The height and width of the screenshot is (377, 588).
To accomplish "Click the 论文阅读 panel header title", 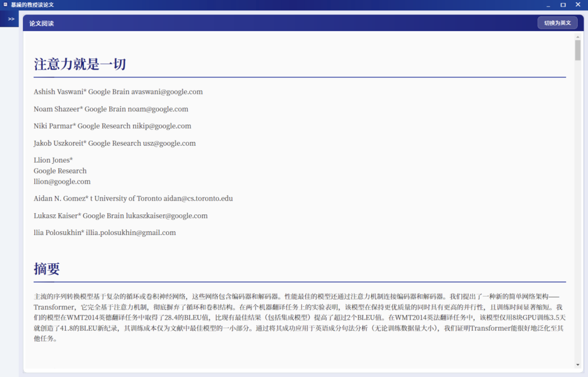I will pyautogui.click(x=41, y=23).
